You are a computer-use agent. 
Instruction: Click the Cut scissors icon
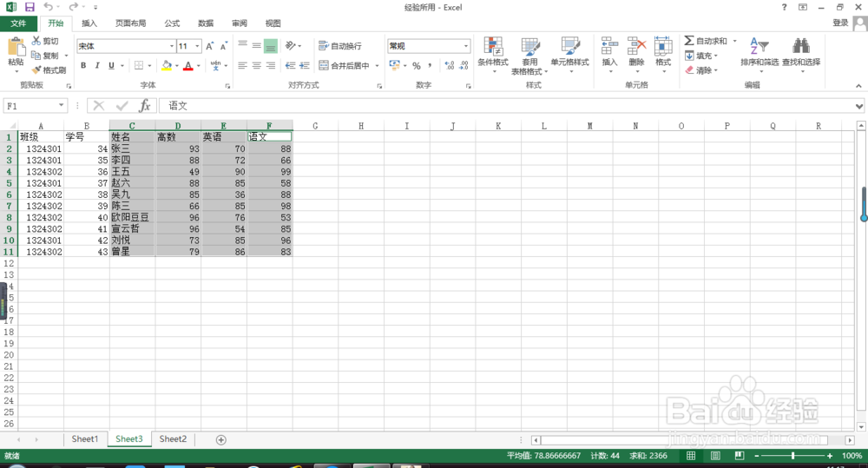(x=36, y=41)
